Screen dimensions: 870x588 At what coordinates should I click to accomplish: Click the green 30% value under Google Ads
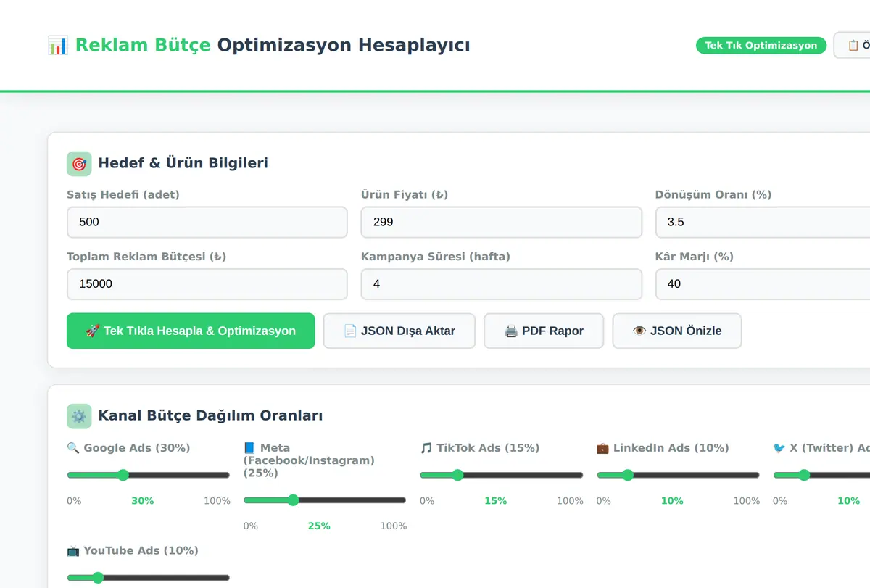pyautogui.click(x=143, y=501)
